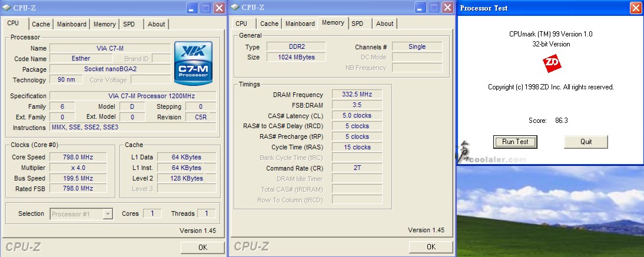Screen dimensions: 644x257
Task: Click L1 Inst. cache value 64 KBytes
Action: 187,168
